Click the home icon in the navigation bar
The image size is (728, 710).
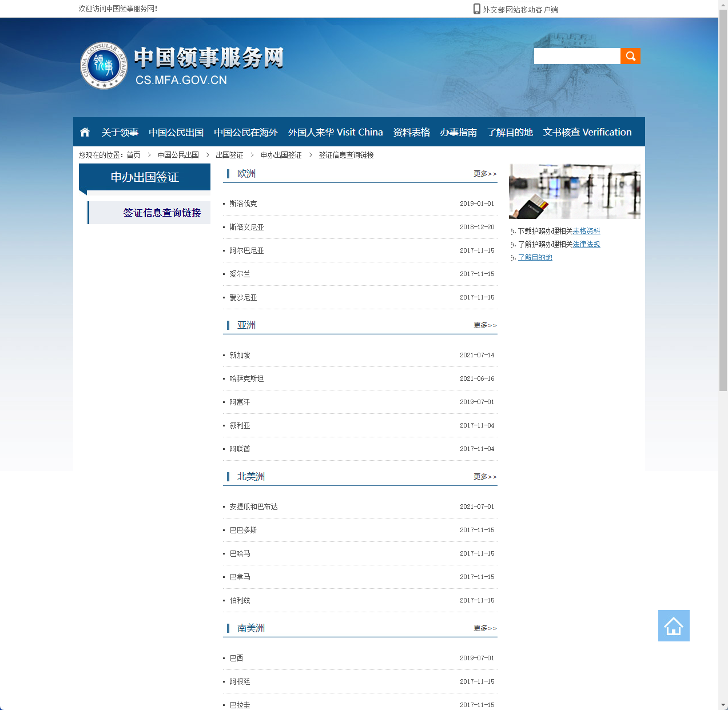point(85,131)
